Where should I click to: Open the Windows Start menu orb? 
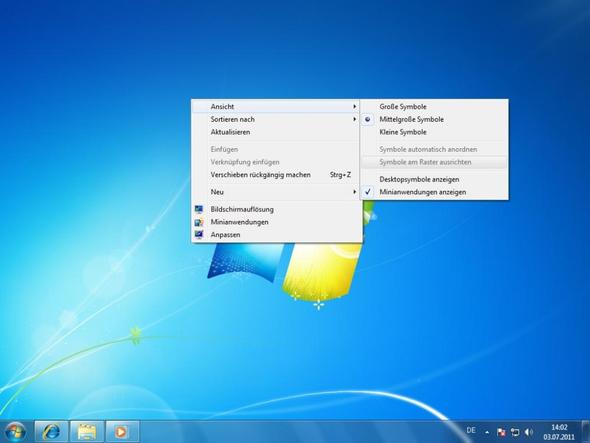click(15, 431)
